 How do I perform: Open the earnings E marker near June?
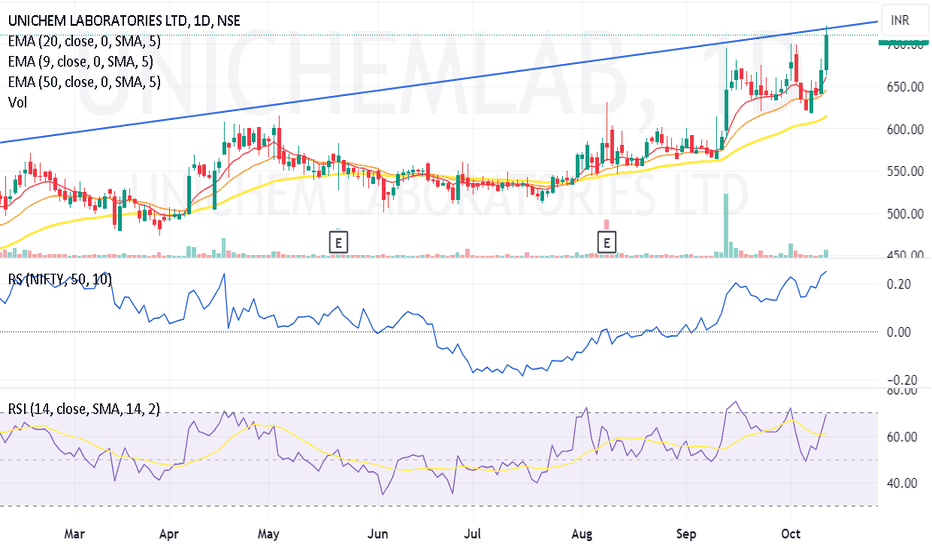[338, 243]
